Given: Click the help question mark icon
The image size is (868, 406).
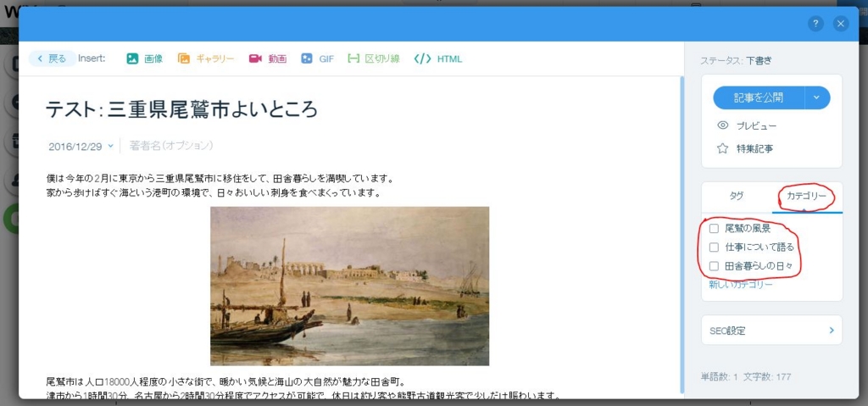Looking at the screenshot, I should pos(815,23).
